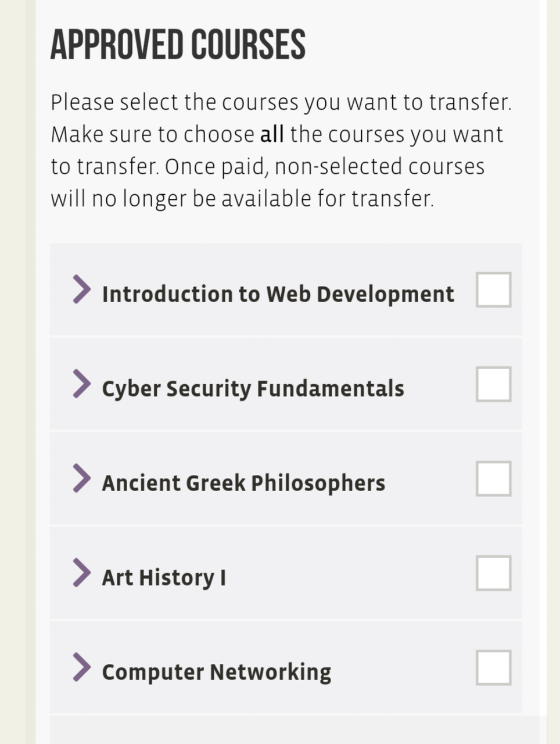The height and width of the screenshot is (744, 560).
Task: Click the bold word "all" in instructions
Action: click(272, 134)
